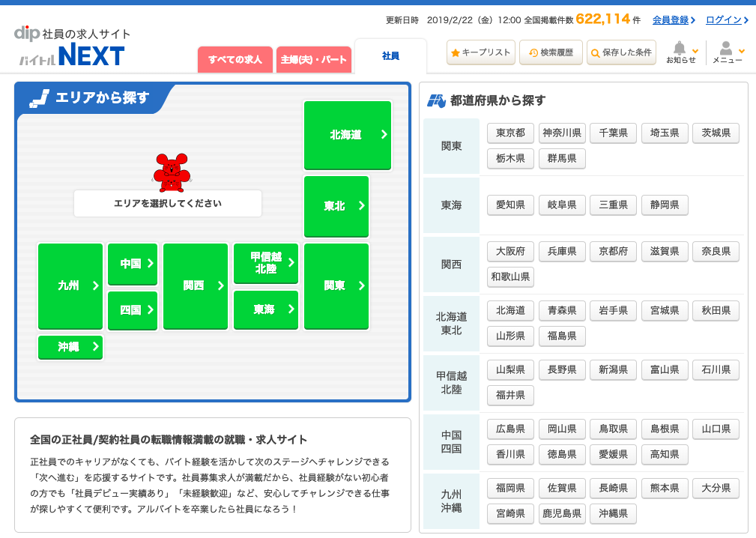Select the 北海道 region button
The height and width of the screenshot is (538, 756).
pos(347,135)
